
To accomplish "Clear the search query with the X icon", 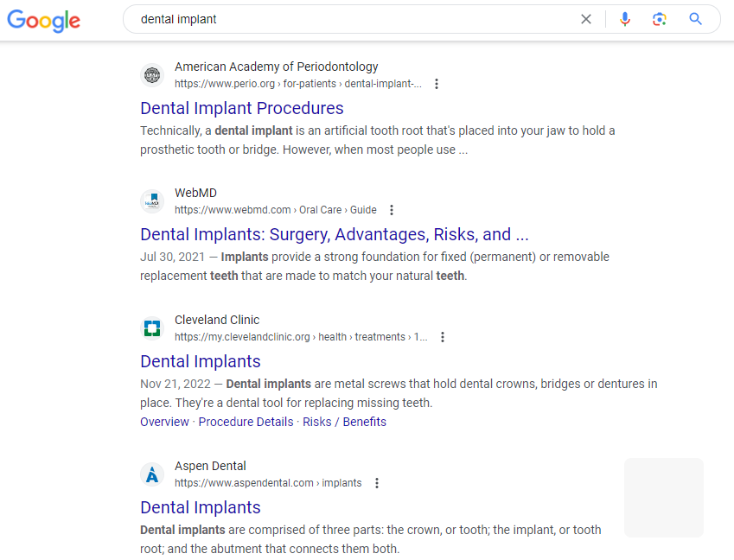I will (585, 19).
